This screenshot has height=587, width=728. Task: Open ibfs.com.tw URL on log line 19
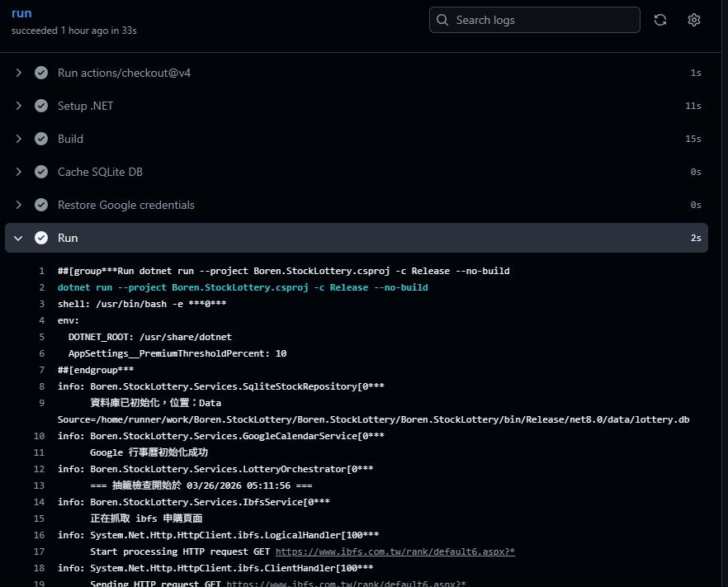(346, 583)
